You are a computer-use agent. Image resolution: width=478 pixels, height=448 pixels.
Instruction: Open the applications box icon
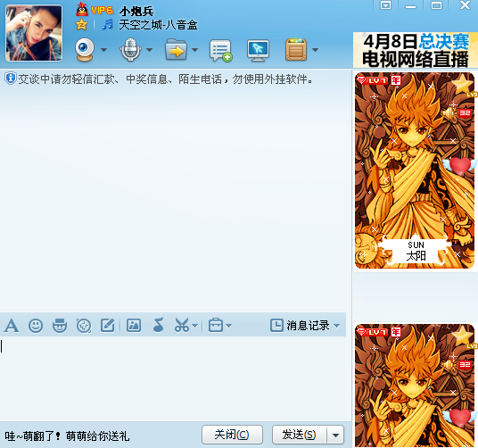(x=296, y=49)
